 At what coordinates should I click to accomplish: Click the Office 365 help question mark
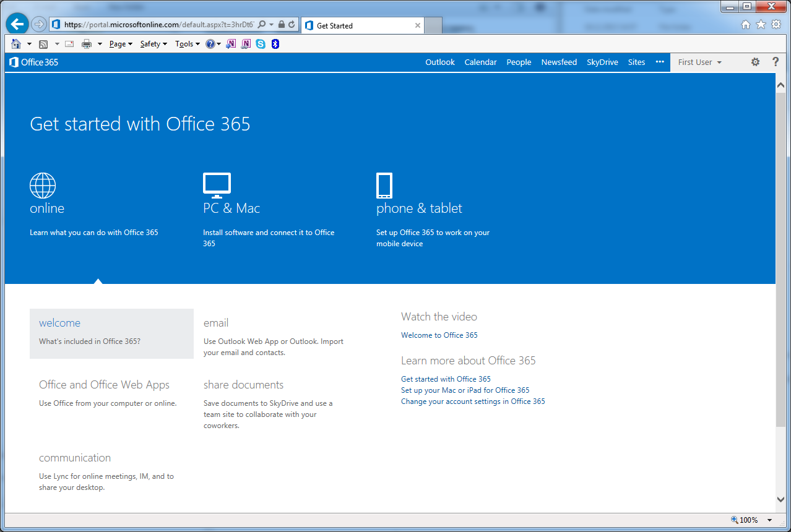pyautogui.click(x=776, y=62)
